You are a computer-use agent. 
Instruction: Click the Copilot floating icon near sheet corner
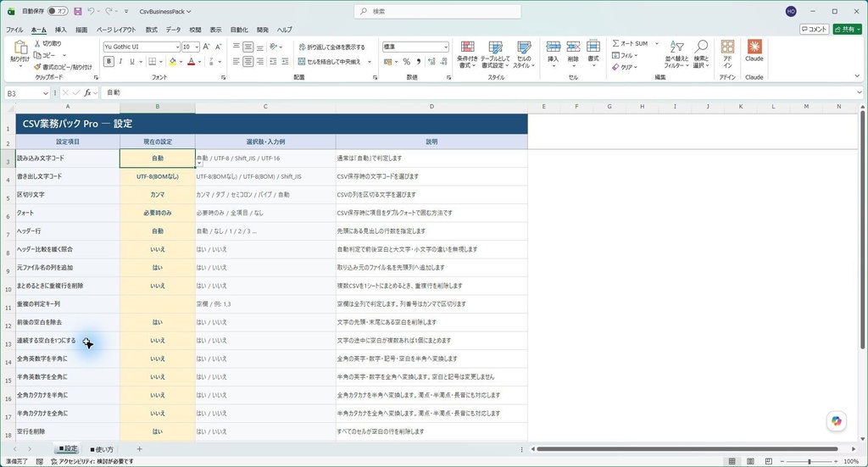tap(836, 421)
